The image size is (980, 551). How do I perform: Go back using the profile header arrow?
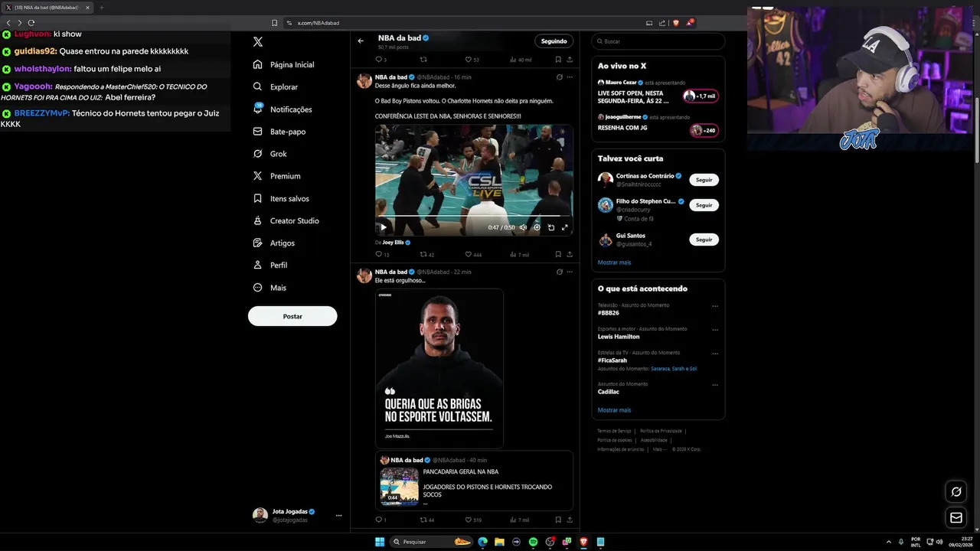pos(361,41)
